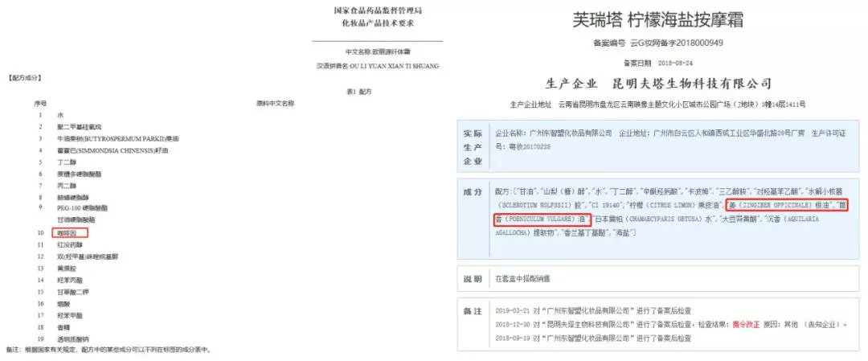
Task: Click the 生产企业地址 address line
Action: (657, 104)
